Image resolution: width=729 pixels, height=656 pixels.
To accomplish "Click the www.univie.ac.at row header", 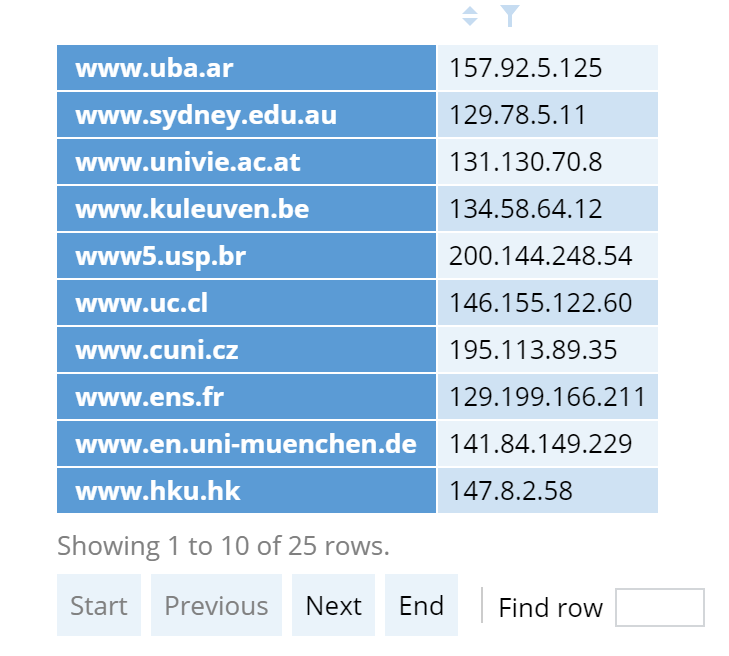I will [246, 162].
